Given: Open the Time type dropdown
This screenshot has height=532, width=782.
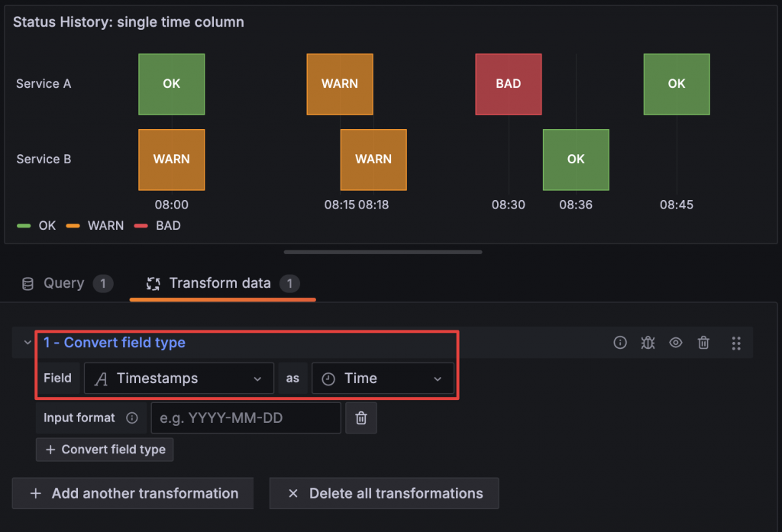Looking at the screenshot, I should [x=383, y=379].
